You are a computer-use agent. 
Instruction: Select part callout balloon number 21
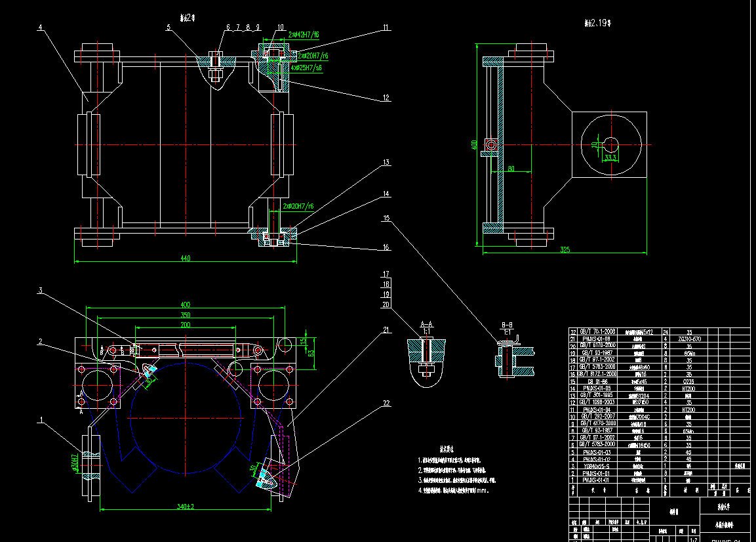click(386, 330)
